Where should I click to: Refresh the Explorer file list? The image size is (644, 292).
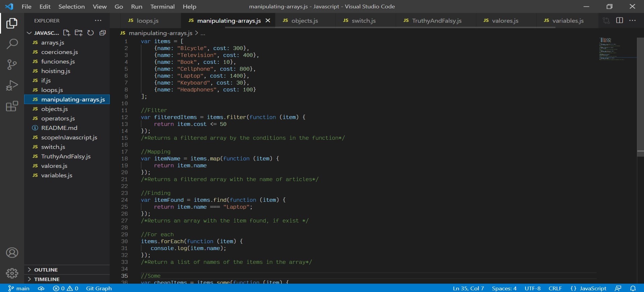[x=91, y=33]
